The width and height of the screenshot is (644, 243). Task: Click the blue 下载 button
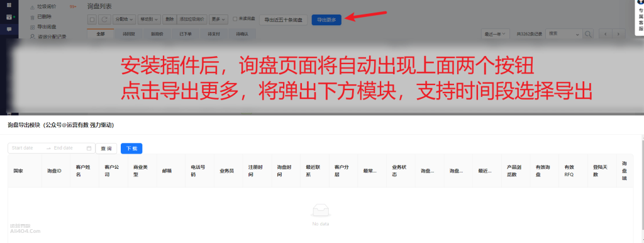[x=131, y=149]
